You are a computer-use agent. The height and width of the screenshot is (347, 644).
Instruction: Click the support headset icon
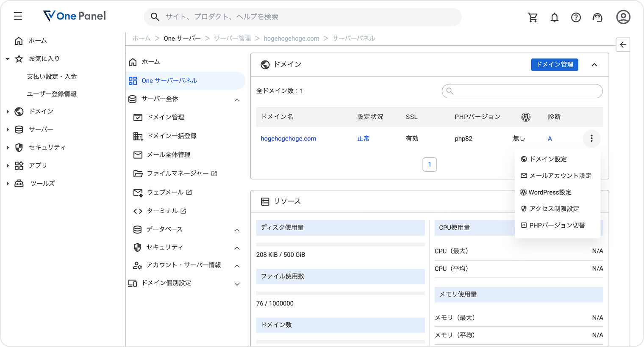coord(597,17)
